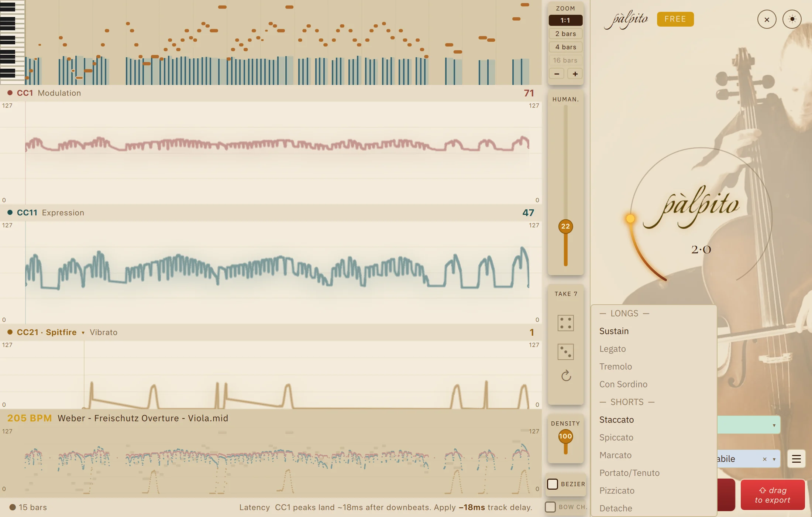The height and width of the screenshot is (517, 812).
Task: Click the circular X close icon
Action: click(767, 20)
